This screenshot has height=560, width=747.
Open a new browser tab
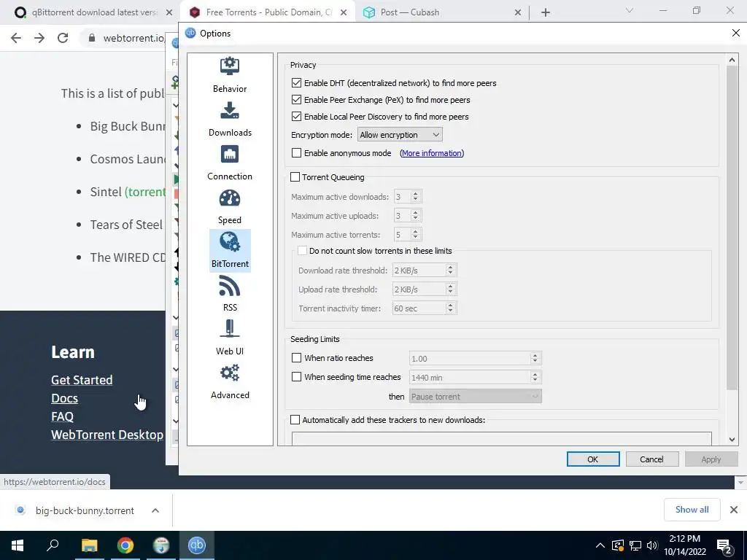(x=546, y=12)
